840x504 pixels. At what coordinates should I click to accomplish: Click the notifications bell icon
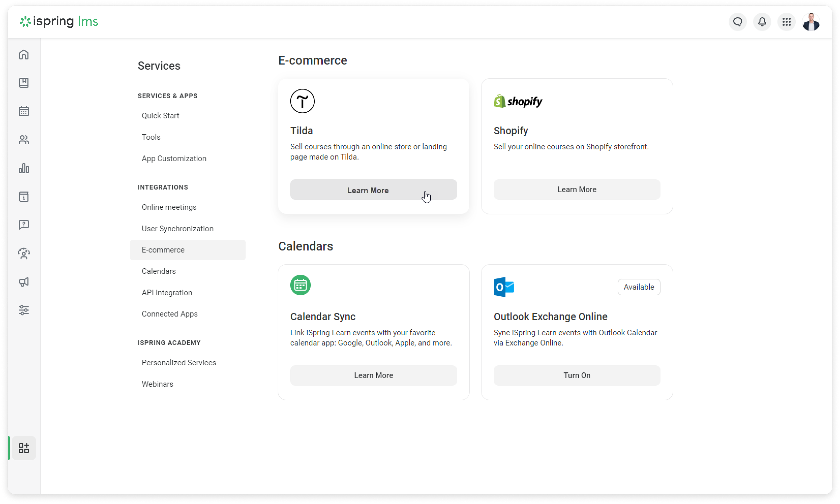(x=762, y=22)
